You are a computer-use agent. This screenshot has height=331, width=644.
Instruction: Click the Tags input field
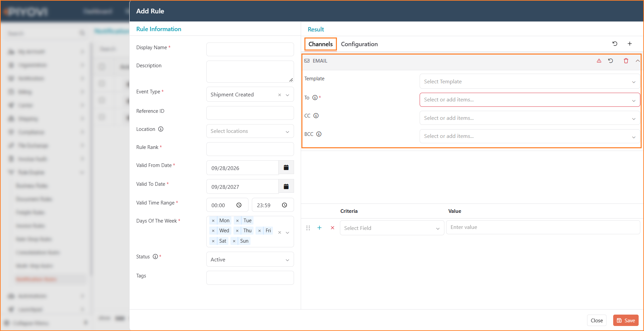tap(250, 278)
